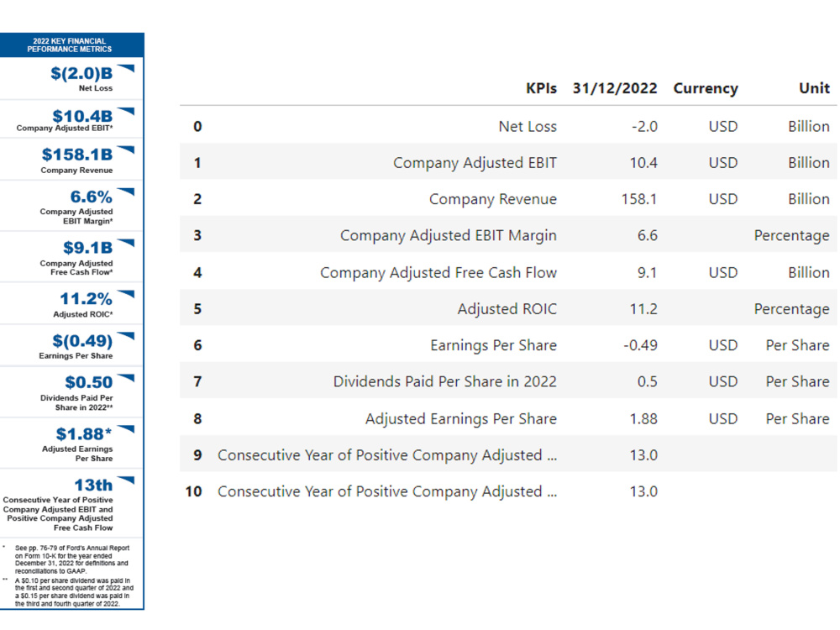
Task: Click the value 1.88 in the table
Action: coord(643,419)
